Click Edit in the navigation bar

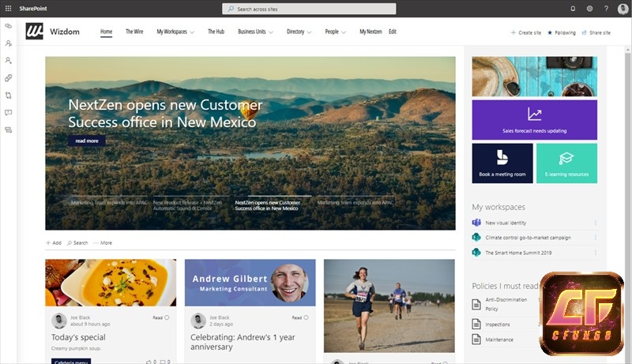(393, 32)
